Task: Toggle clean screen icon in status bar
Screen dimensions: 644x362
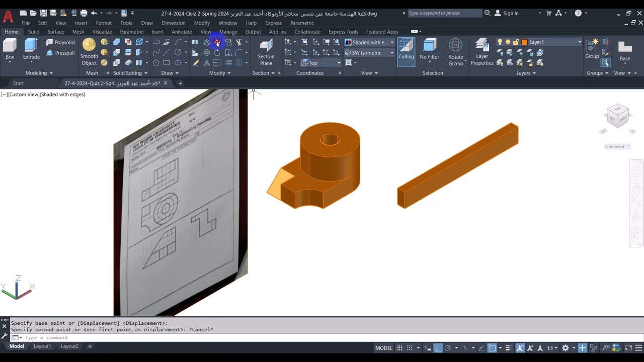Action: (x=628, y=348)
